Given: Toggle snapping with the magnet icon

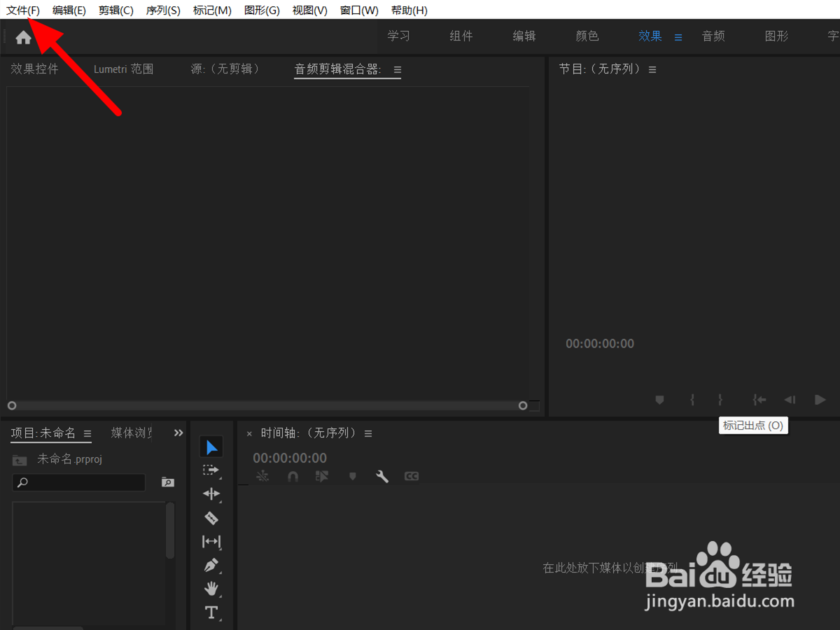Looking at the screenshot, I should click(x=293, y=476).
